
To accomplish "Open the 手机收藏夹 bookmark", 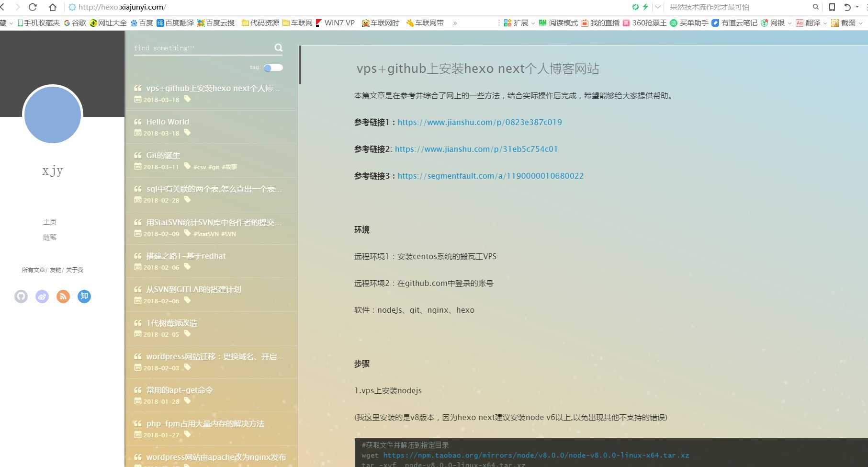I will 39,23.
